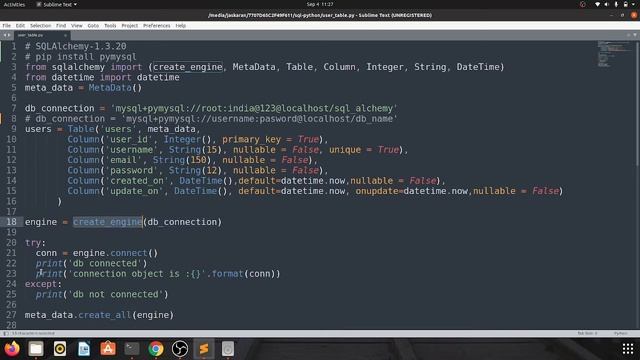This screenshot has width=640, height=360.
Task: Click the microphone indicator in top bar
Action: (x=616, y=4)
